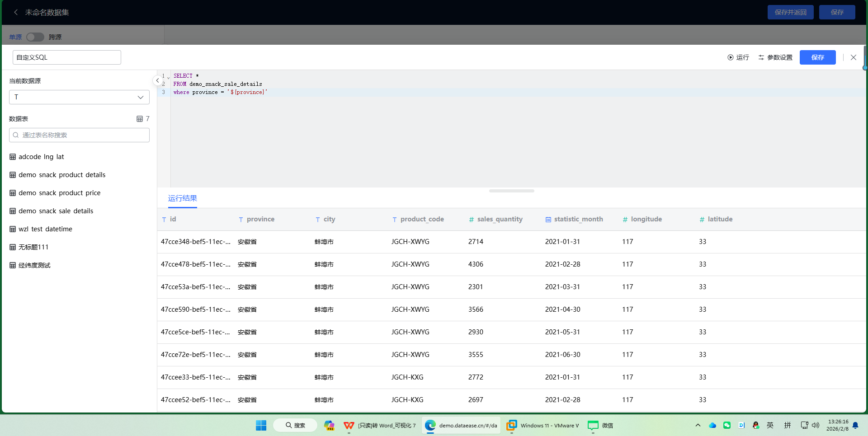Close the custom SQL editor panel
The image size is (868, 436).
854,57
